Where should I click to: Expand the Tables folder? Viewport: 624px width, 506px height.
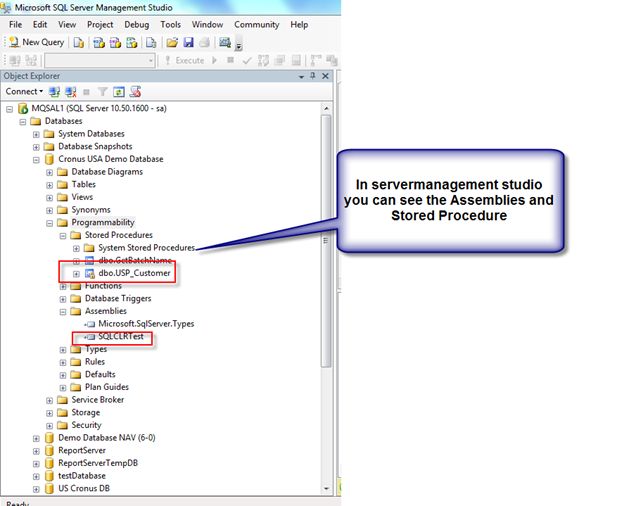[49, 185]
